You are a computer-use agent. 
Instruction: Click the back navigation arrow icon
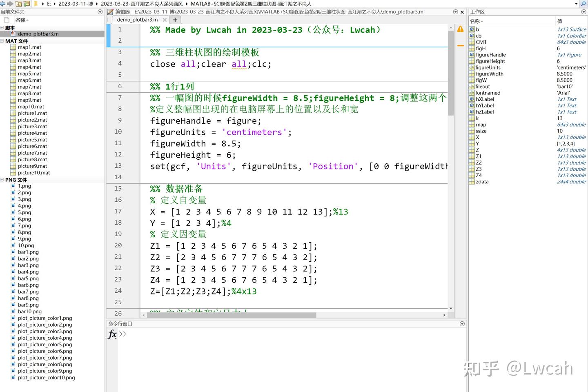pyautogui.click(x=3, y=3)
